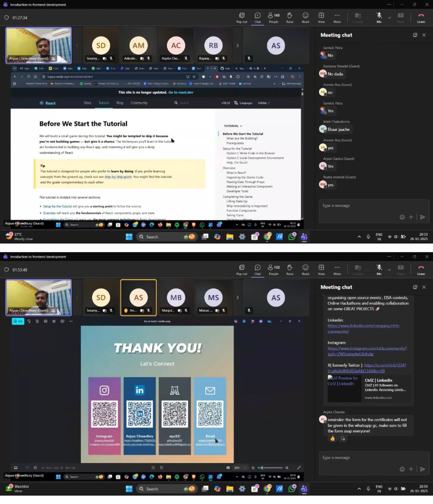This screenshot has height=504, width=433.
Task: Open React emoji menu in the 01:27:34 meeting
Action: pos(306,18)
